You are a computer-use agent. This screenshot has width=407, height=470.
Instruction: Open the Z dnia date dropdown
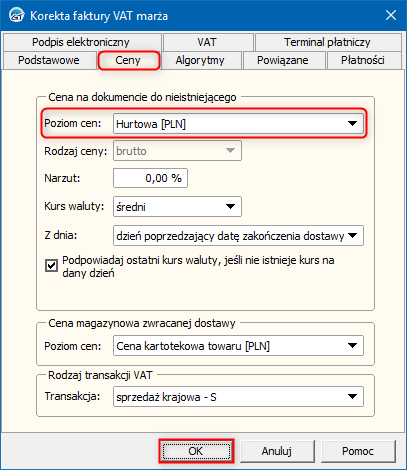tap(238, 236)
